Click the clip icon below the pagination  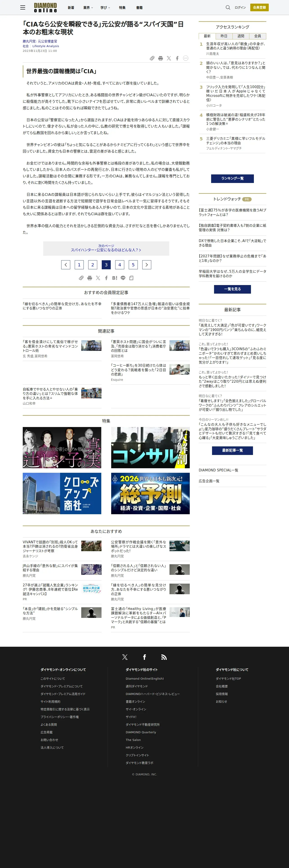81,278
